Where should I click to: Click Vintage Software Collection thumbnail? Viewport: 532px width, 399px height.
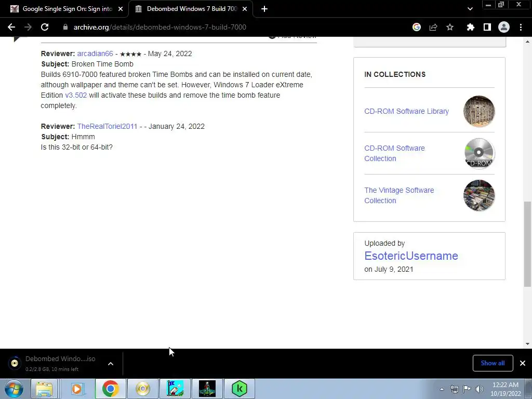click(478, 195)
